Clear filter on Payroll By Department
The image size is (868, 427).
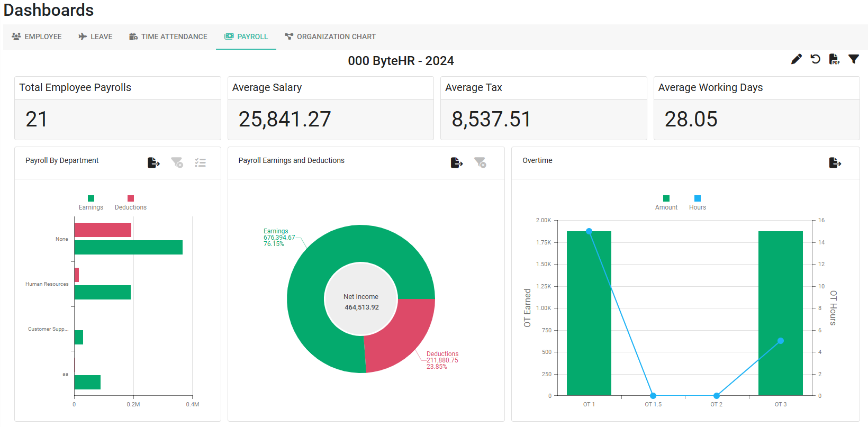coord(177,162)
